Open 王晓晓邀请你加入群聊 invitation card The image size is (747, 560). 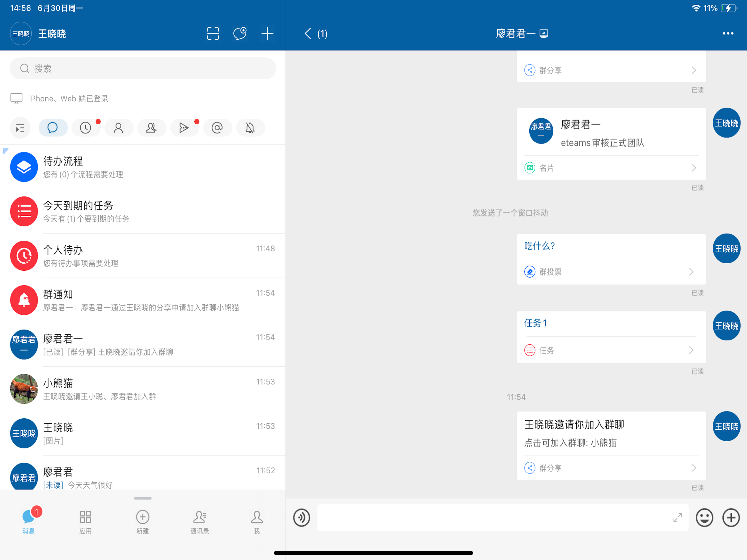click(x=611, y=445)
